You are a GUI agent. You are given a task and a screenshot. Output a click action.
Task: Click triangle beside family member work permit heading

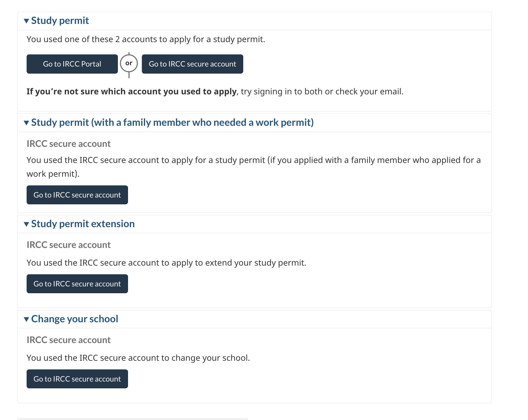[x=26, y=123]
